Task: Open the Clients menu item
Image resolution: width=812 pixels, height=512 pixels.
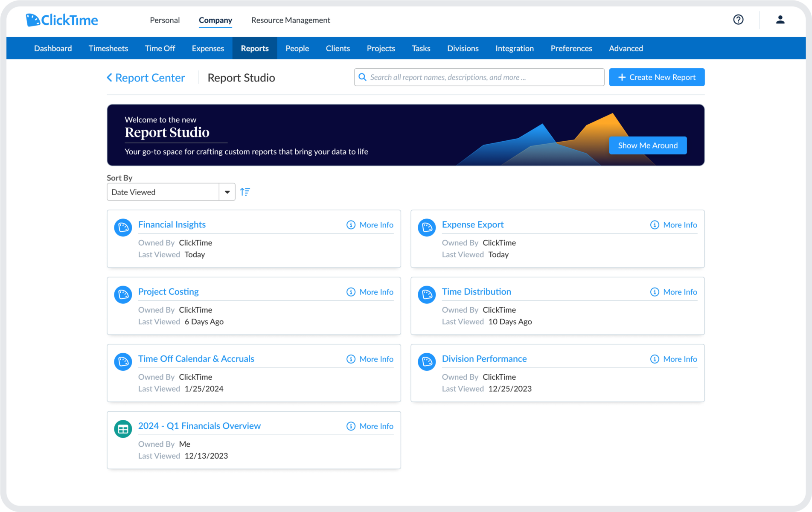Action: click(338, 48)
